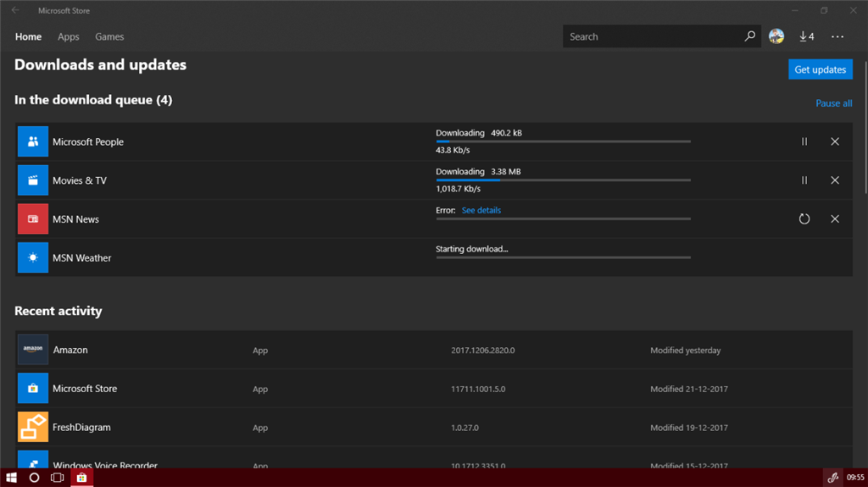Select the Movies & TV queue row name

[x=79, y=180]
